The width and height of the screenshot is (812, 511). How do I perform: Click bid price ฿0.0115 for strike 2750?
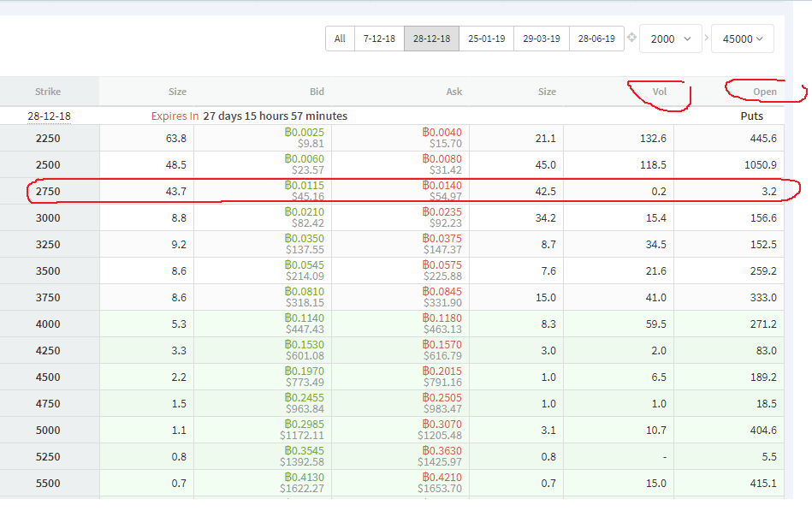coord(305,186)
